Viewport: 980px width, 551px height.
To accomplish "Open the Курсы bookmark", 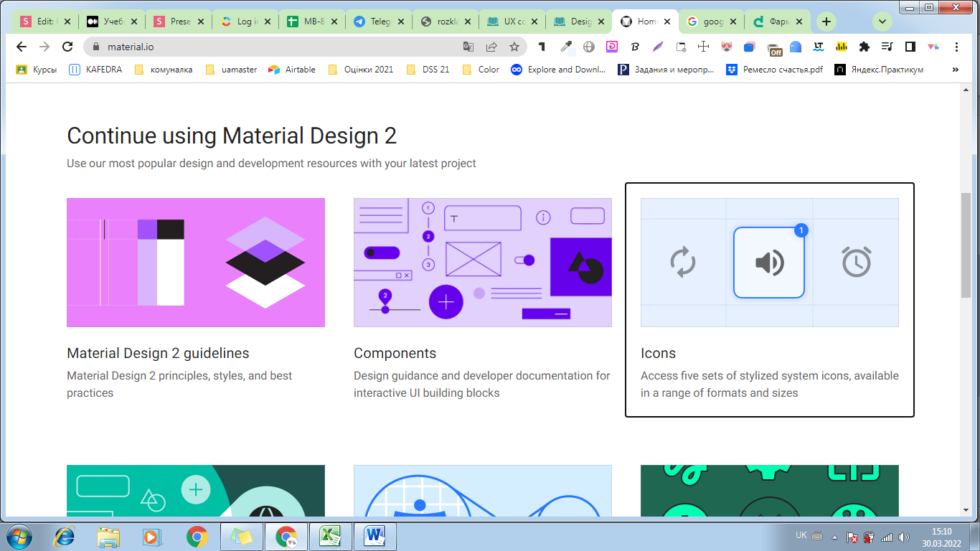I will [37, 70].
